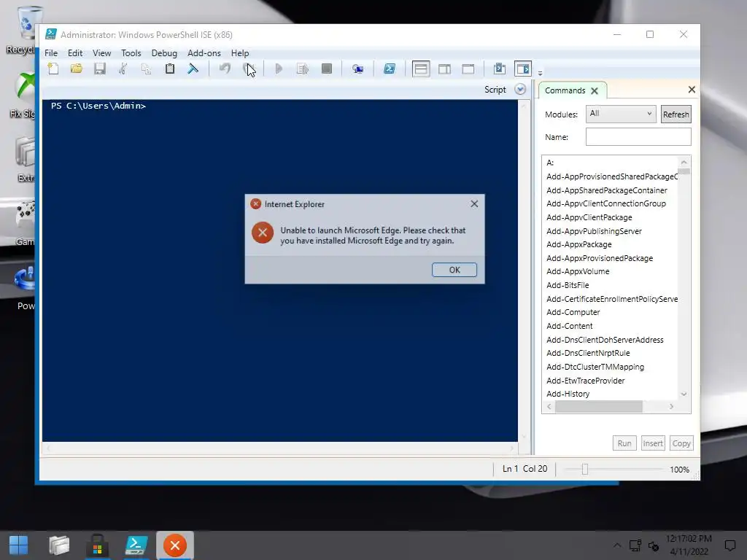Open the File menu

tap(51, 52)
